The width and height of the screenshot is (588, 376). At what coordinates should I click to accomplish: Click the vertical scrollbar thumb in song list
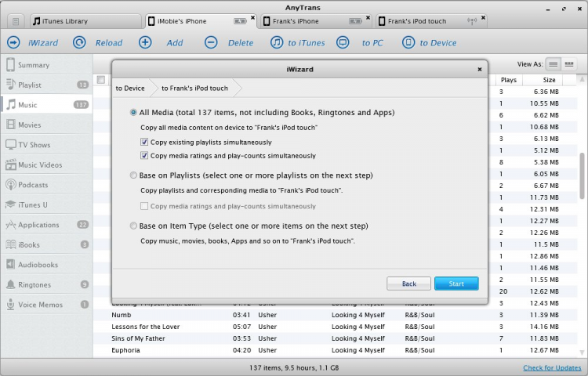(582, 176)
